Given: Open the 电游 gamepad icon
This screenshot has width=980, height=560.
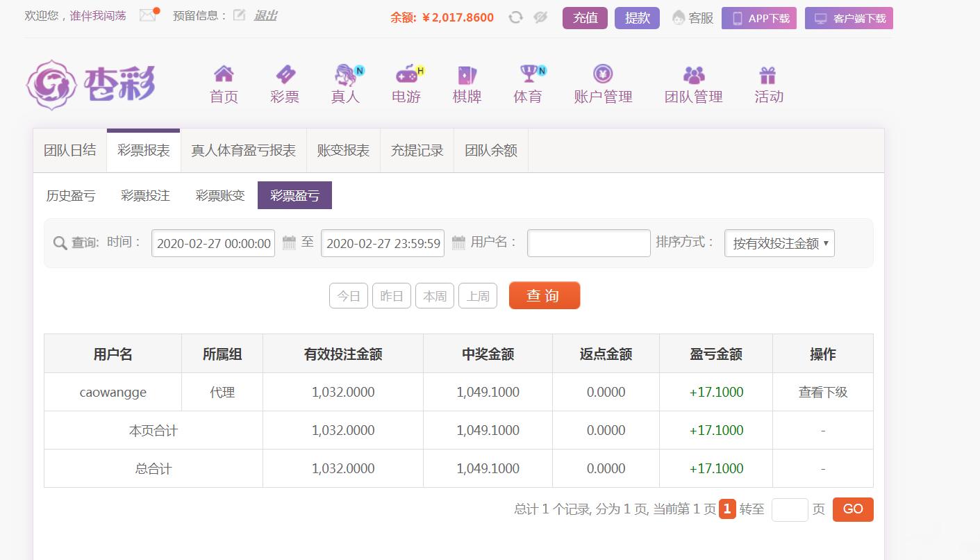Looking at the screenshot, I should tap(406, 74).
